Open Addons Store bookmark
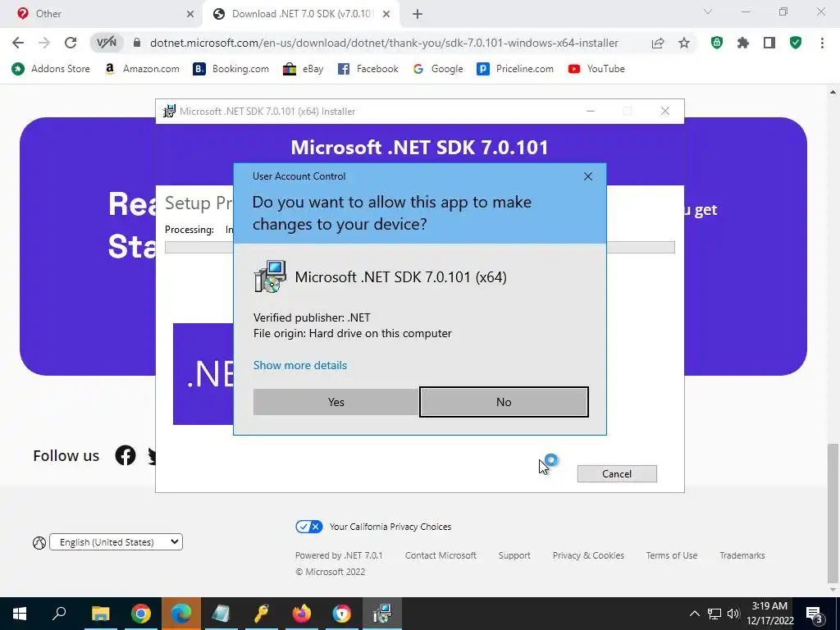The width and height of the screenshot is (840, 630). [51, 69]
